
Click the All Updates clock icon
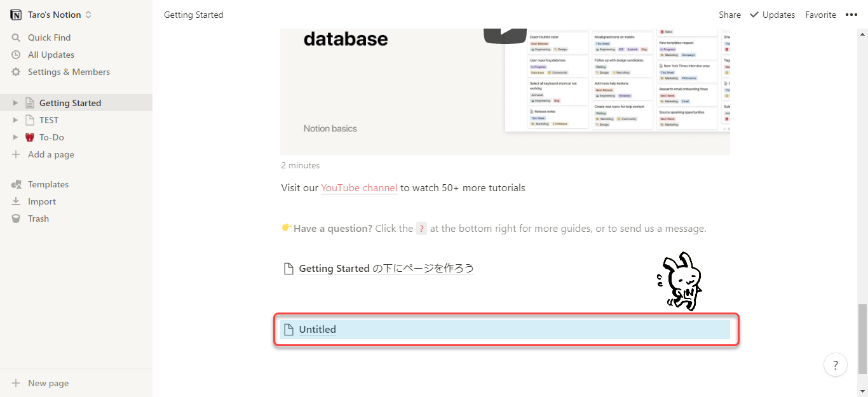click(x=16, y=55)
